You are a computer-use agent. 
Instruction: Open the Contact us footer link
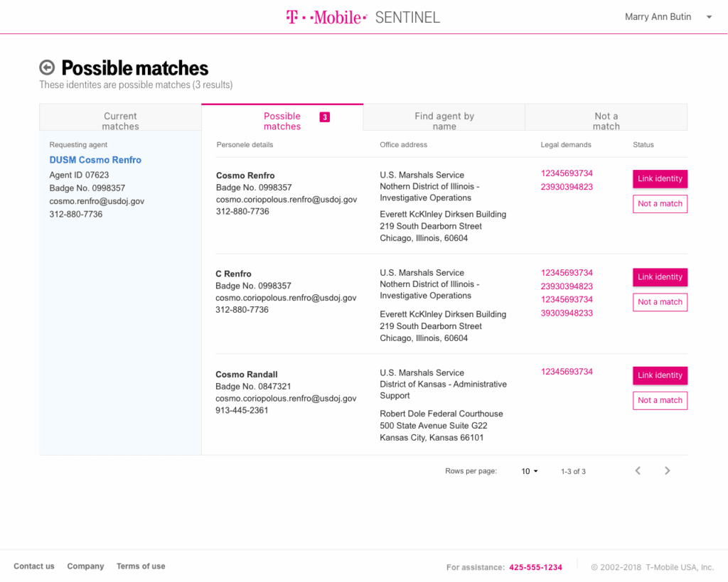(34, 566)
